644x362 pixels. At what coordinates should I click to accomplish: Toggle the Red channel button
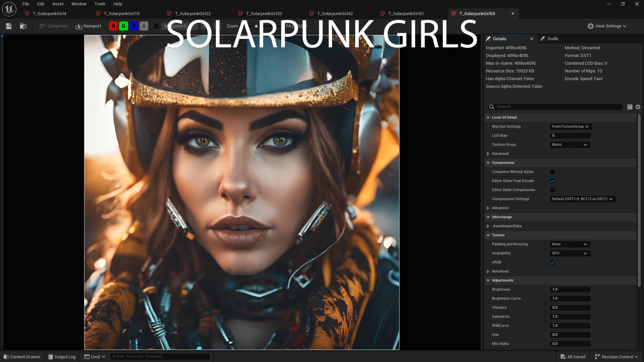coord(113,26)
